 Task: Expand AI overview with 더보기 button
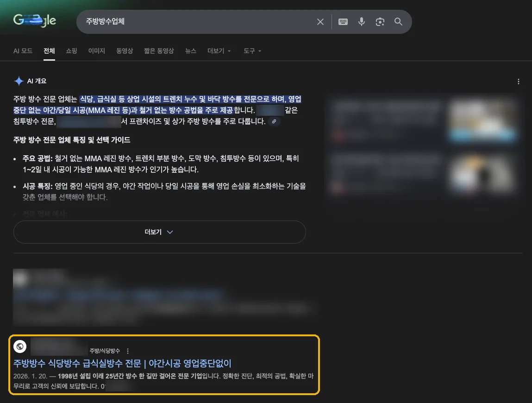(x=159, y=232)
